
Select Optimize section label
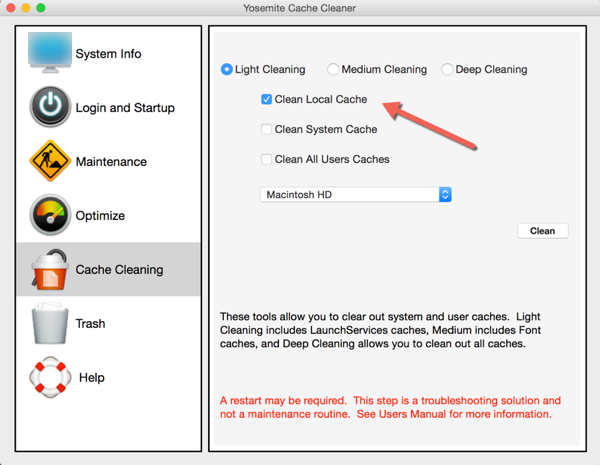tap(100, 216)
